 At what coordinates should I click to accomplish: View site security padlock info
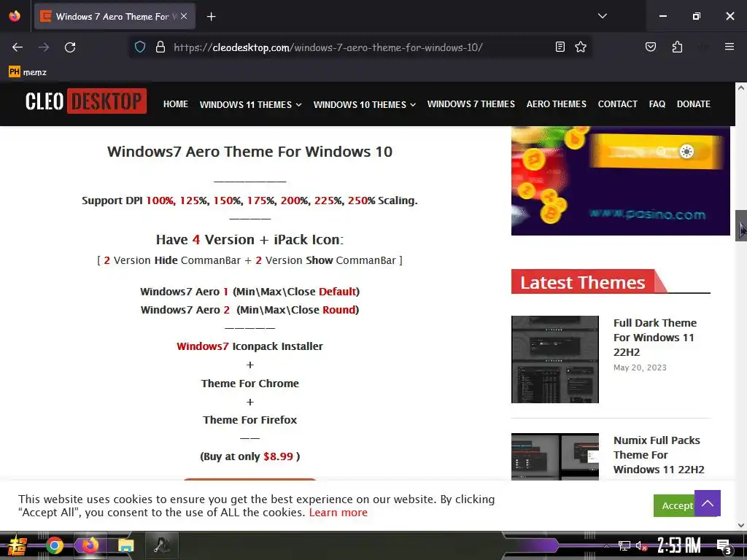160,47
